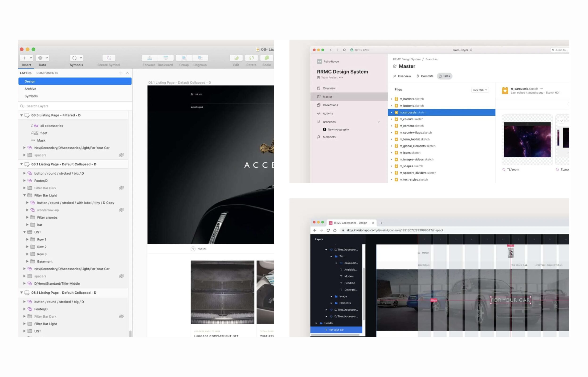Click the Backward toolbar icon
This screenshot has width=588, height=377.
166,58
